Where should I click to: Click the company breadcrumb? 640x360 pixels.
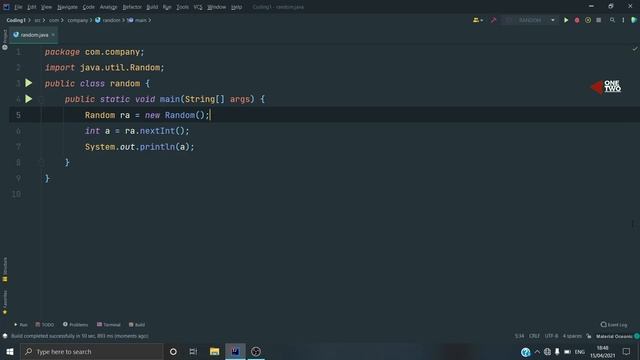point(78,20)
